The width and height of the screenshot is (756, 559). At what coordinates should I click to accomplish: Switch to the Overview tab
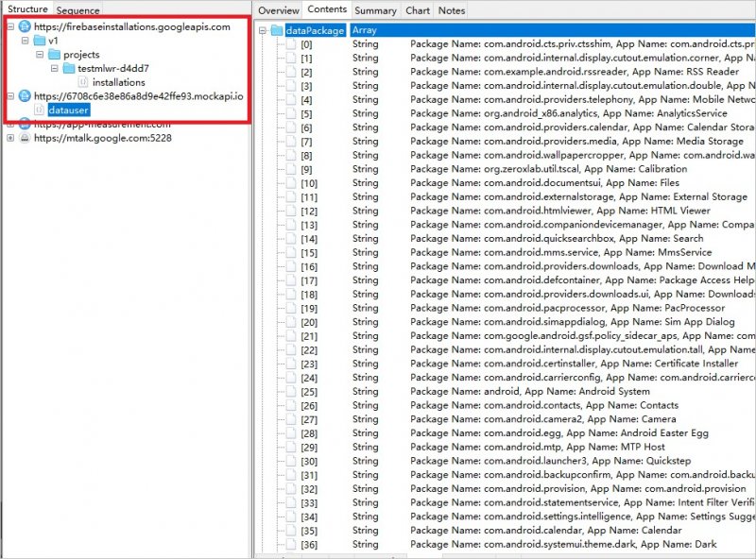[x=278, y=10]
